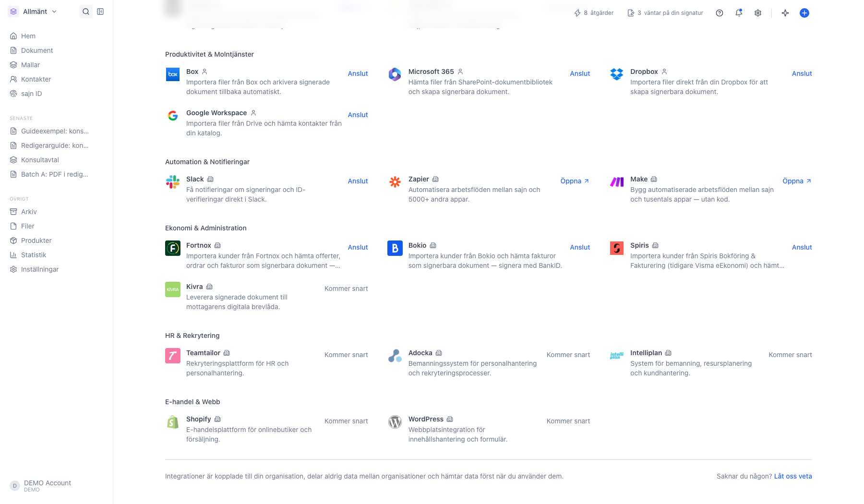The width and height of the screenshot is (864, 504).
Task: Collapse the sidebar with panel icon
Action: click(x=100, y=12)
